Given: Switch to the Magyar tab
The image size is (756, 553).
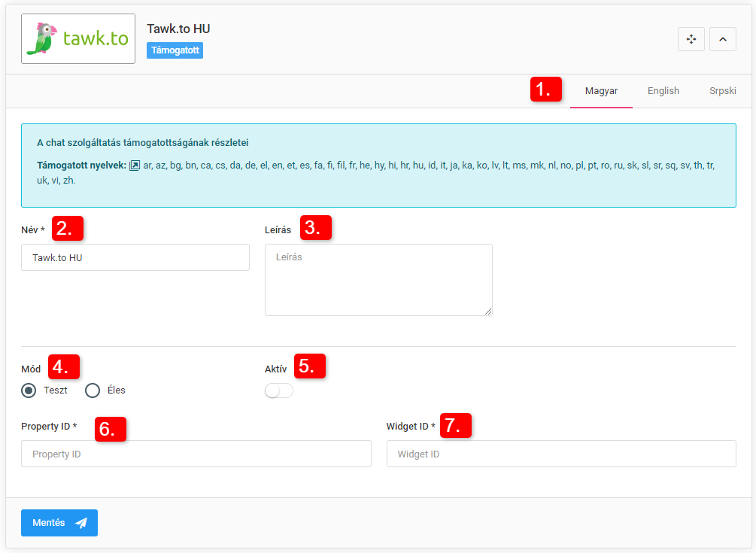Looking at the screenshot, I should 601,91.
